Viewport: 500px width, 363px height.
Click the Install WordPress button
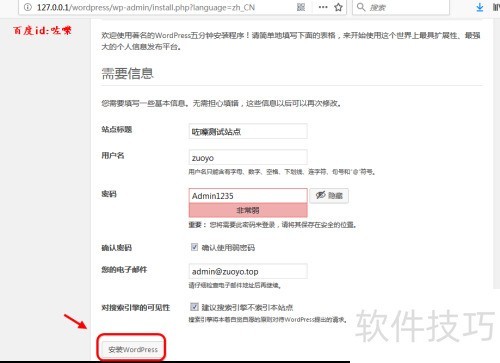click(133, 349)
